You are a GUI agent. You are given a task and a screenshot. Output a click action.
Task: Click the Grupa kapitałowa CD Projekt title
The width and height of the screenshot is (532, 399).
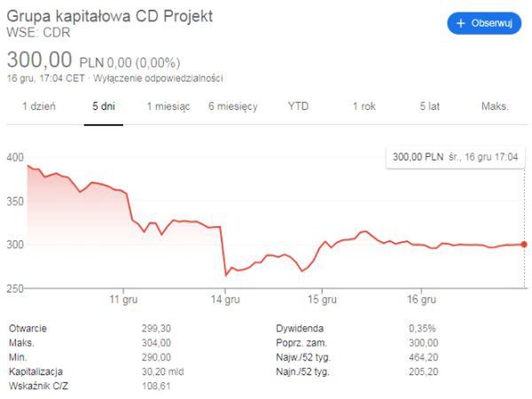110,18
